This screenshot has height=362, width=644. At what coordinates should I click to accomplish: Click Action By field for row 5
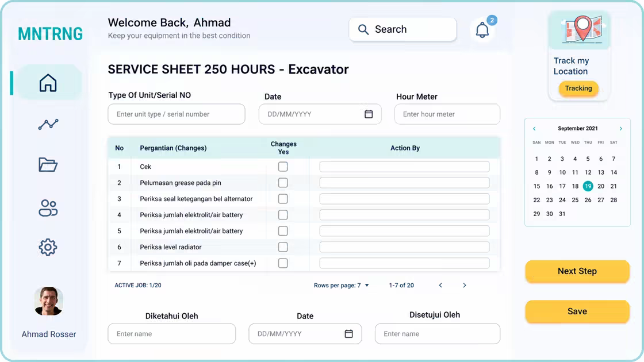point(405,230)
